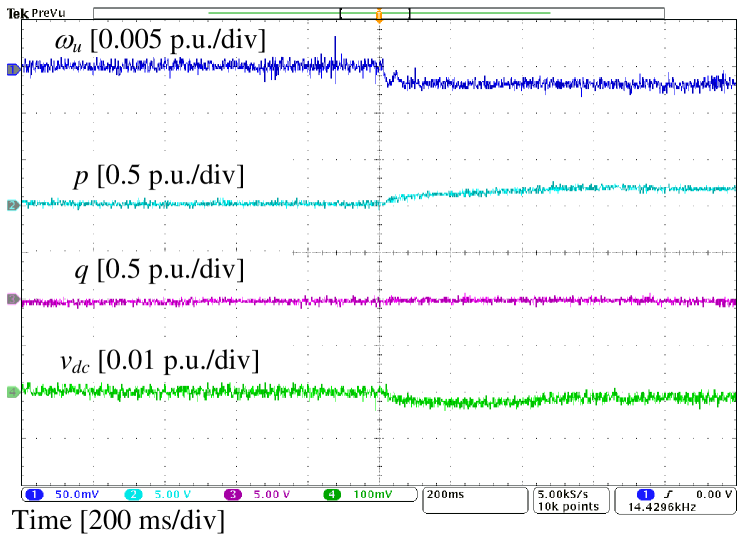Click the 100mV channel 4 scale value
This screenshot has height=539, width=747.
[373, 495]
